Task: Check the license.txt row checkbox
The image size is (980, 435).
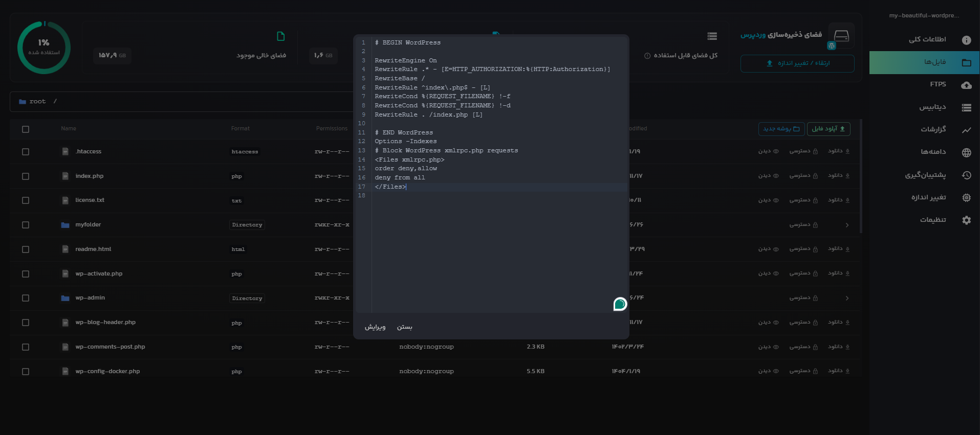Action: (x=26, y=200)
